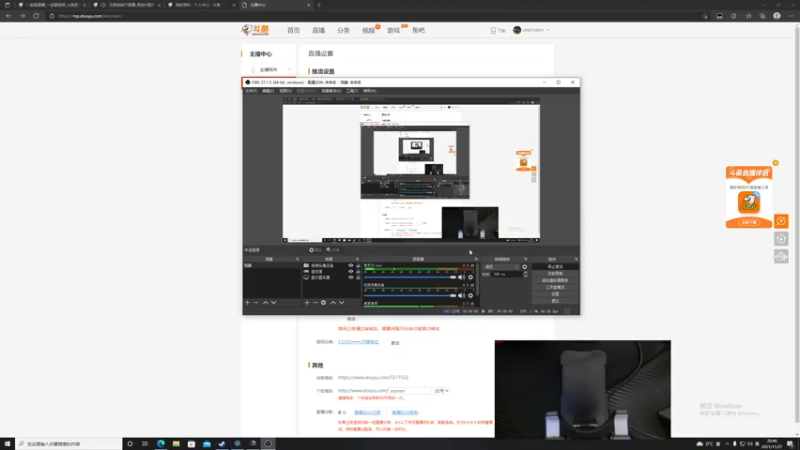The image size is (800, 450).
Task: Open source properties gear in sources toolbar
Action: coord(323,303)
